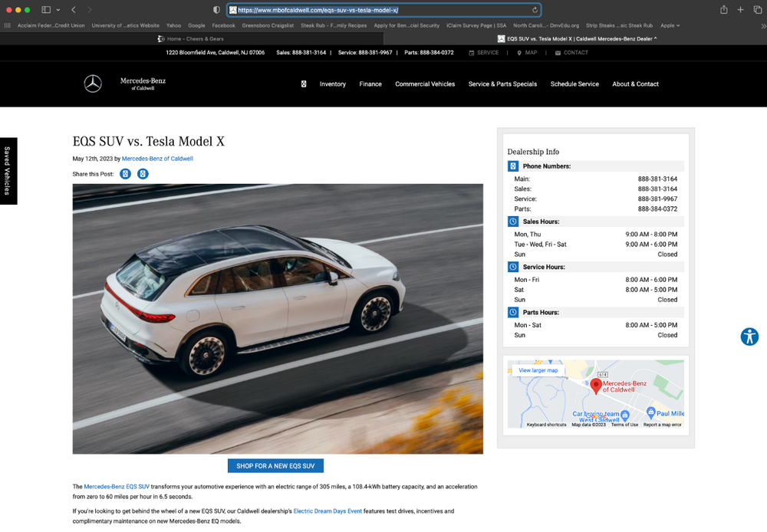Show the tab overview icon
The image size is (767, 532).
pyautogui.click(x=757, y=10)
